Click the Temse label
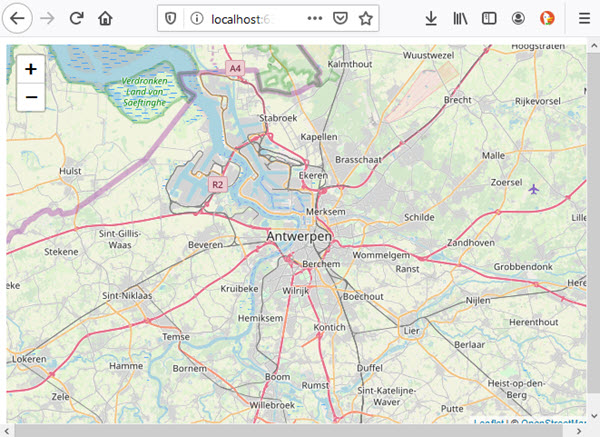Viewport: 600px width, 437px height. pos(176,337)
